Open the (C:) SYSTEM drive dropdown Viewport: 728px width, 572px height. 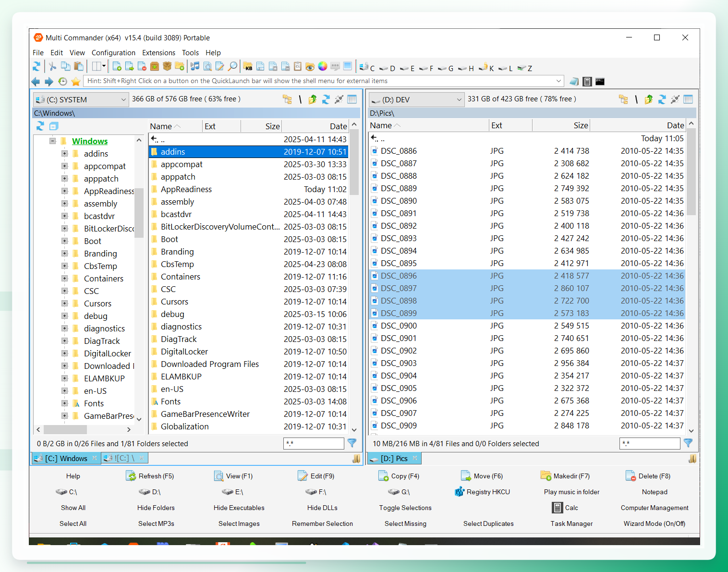click(x=81, y=99)
